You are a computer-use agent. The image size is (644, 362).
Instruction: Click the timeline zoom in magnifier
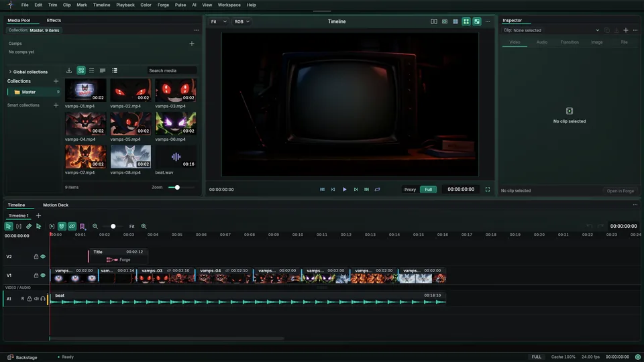point(144,226)
